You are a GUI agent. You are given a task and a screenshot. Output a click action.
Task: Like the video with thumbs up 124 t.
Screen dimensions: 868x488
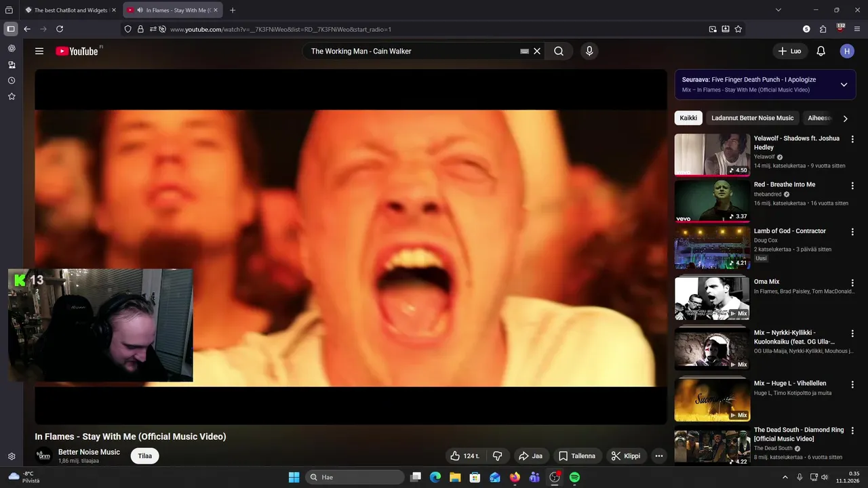pyautogui.click(x=465, y=456)
